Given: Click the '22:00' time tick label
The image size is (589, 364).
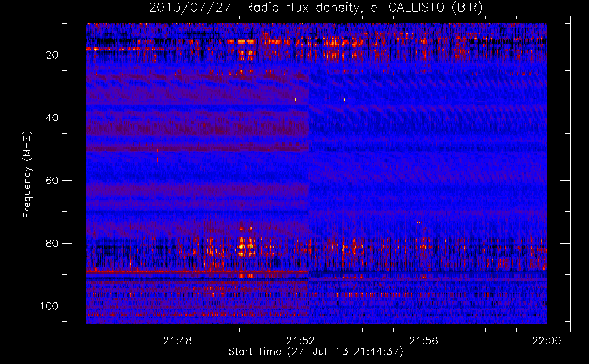Looking at the screenshot, I should point(547,341).
